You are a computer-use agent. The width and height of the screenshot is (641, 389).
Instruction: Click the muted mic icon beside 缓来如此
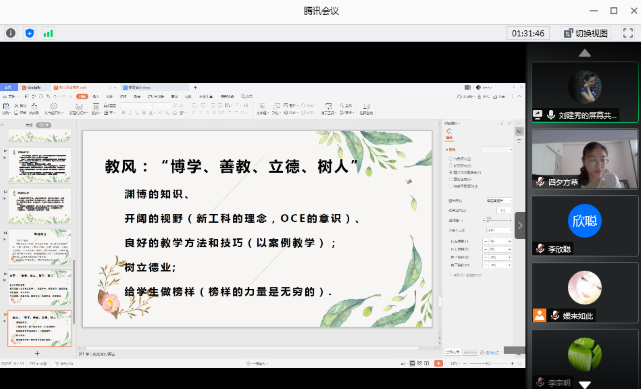(x=555, y=315)
